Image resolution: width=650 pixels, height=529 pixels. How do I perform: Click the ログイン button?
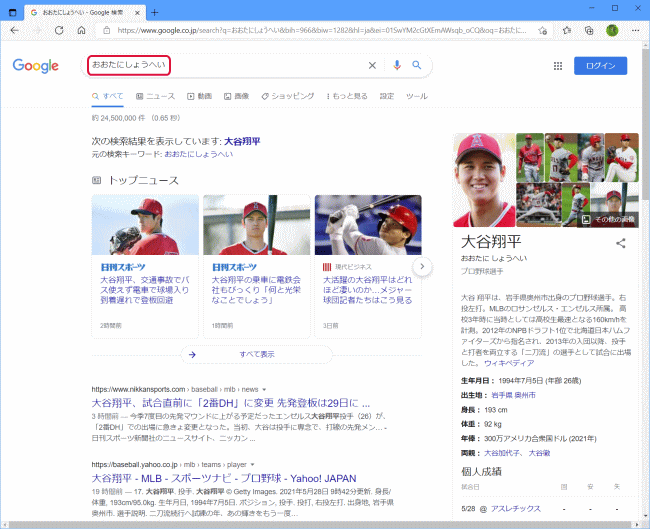(x=600, y=66)
